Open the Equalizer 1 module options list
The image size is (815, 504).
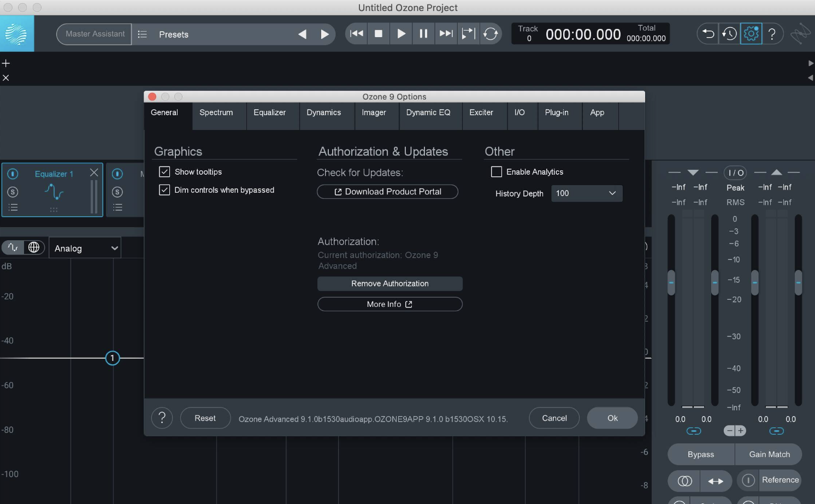(13, 207)
